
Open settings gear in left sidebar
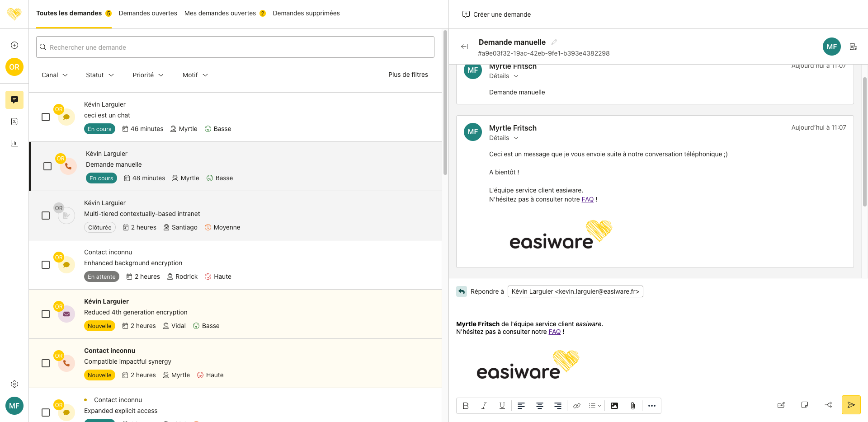(x=14, y=384)
